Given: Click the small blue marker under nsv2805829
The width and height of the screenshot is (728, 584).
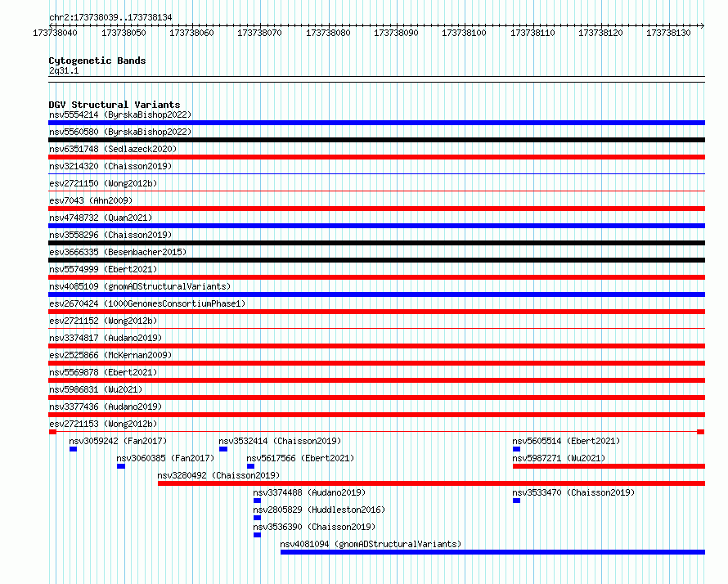Looking at the screenshot, I should [x=257, y=518].
